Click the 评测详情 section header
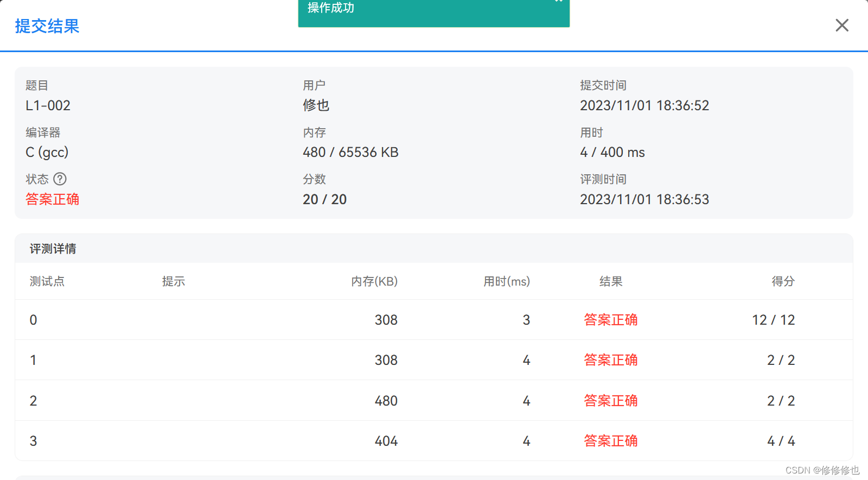868x480 pixels. click(53, 249)
